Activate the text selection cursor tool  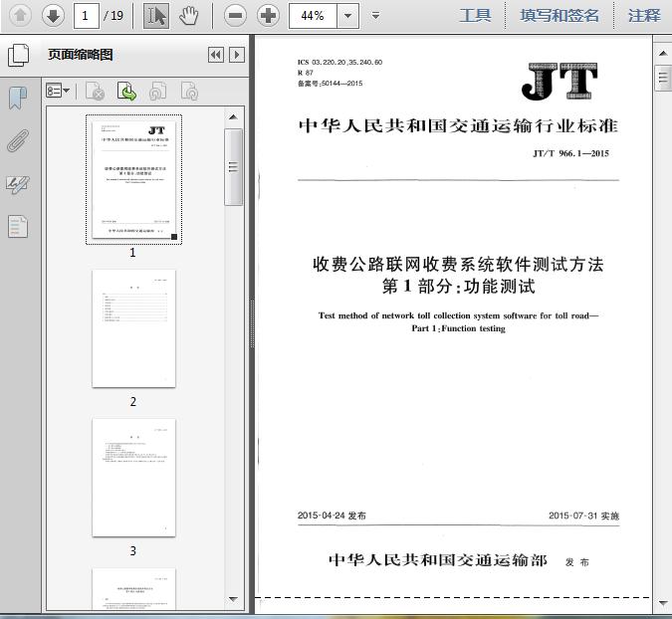[x=156, y=16]
